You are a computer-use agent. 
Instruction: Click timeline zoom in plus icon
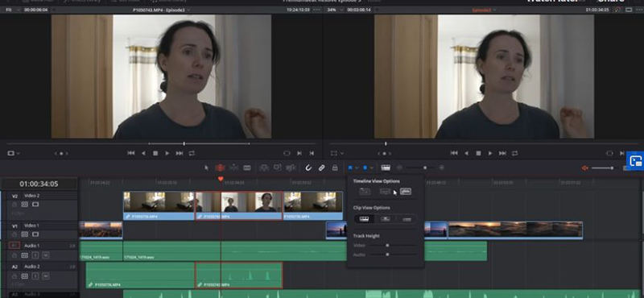(x=441, y=168)
